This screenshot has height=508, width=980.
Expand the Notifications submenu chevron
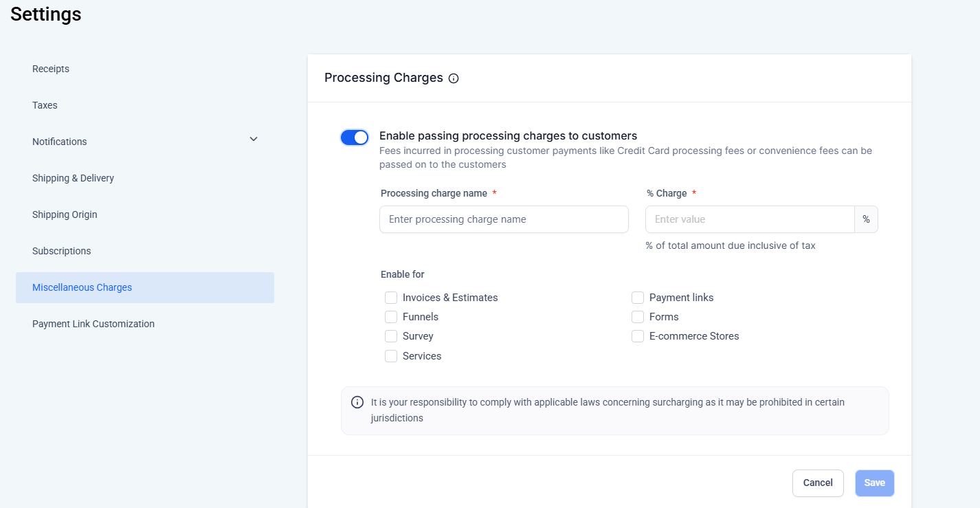254,140
